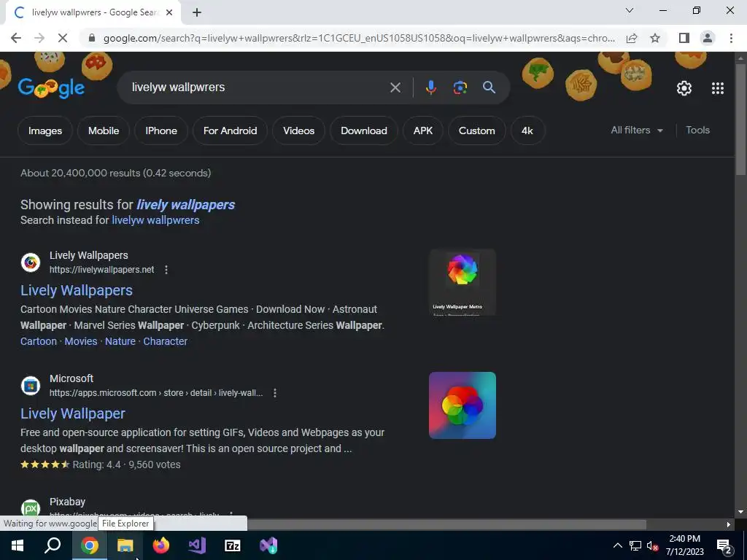Launch Firefox from the taskbar
This screenshot has width=747, height=560.
(161, 545)
